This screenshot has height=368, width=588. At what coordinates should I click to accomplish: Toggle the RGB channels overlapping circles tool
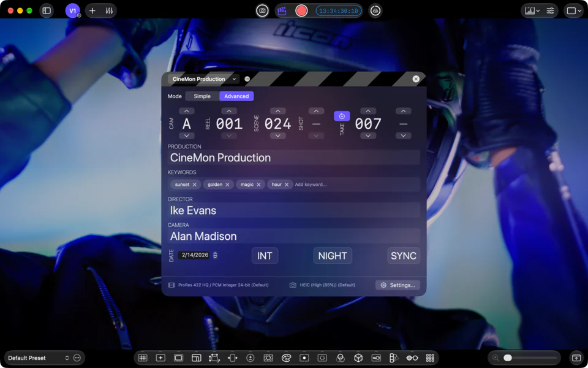[341, 358]
